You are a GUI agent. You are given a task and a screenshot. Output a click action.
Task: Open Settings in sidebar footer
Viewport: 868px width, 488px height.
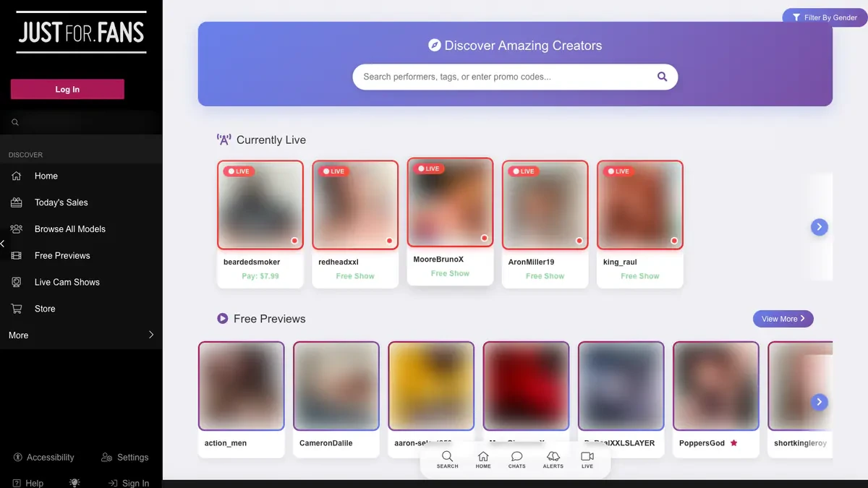pyautogui.click(x=125, y=458)
